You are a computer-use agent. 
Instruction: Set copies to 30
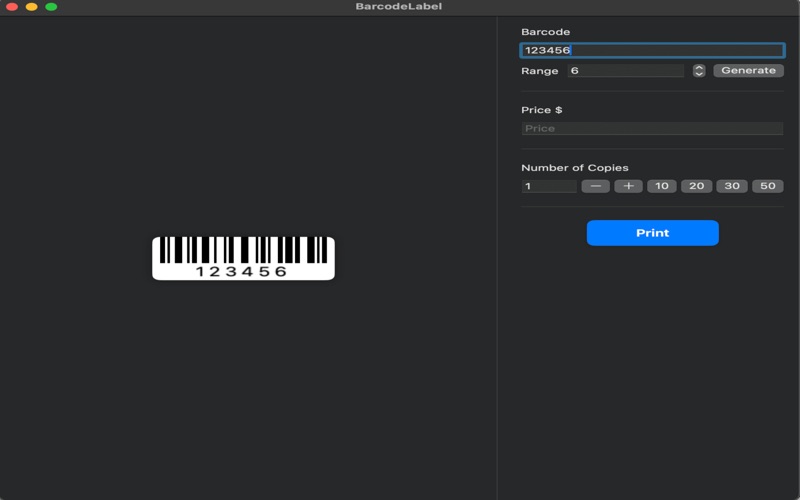[732, 186]
